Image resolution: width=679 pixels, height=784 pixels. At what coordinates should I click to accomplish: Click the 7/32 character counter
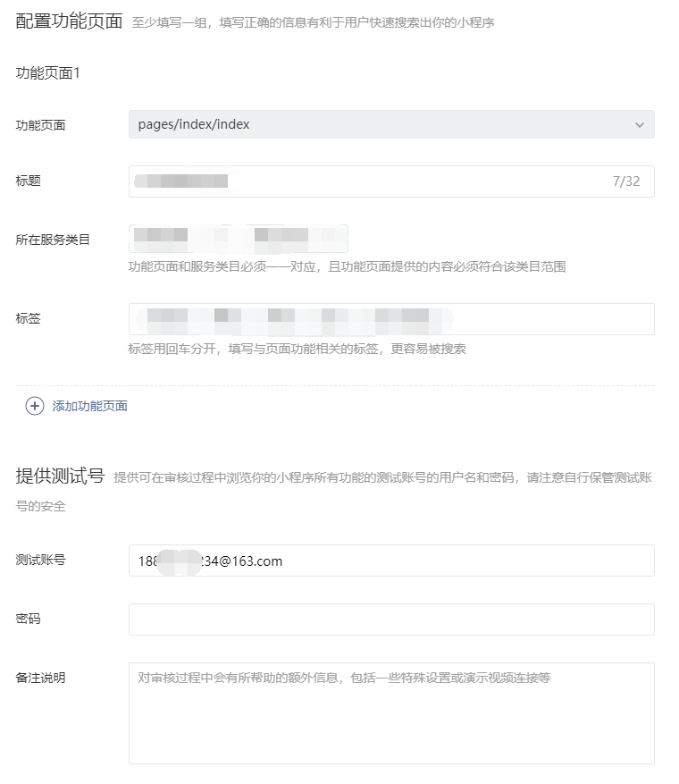[x=625, y=181]
